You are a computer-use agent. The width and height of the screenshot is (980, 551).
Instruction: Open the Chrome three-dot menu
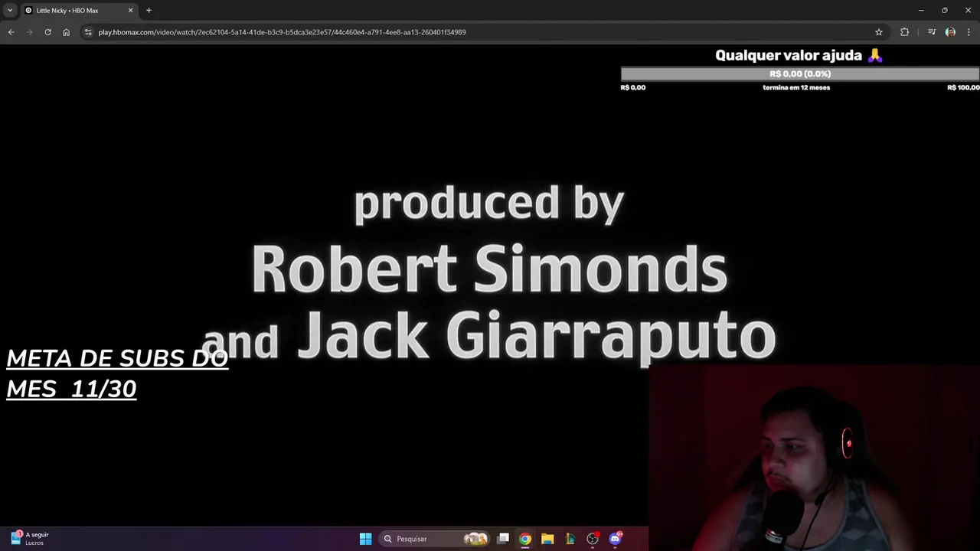point(969,32)
